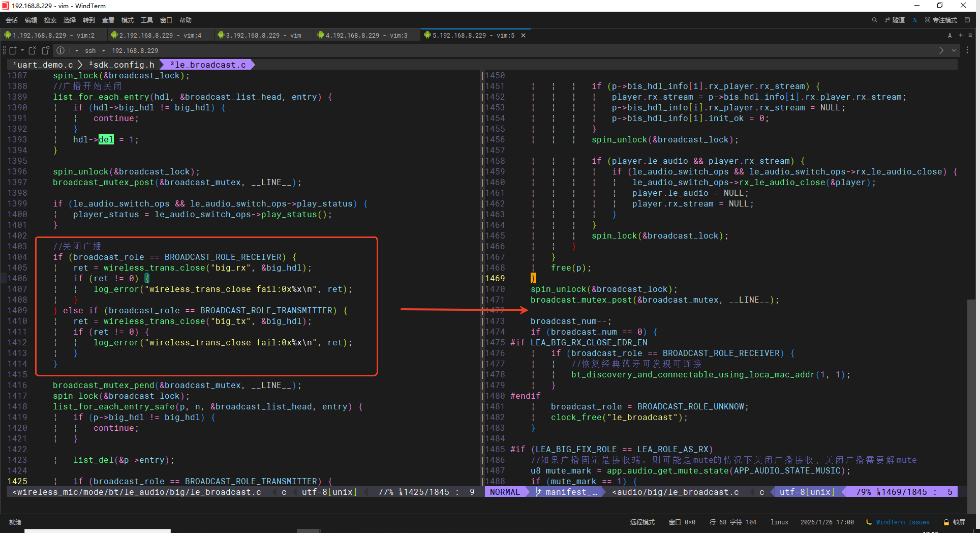Open the 查看 menu

[108, 20]
